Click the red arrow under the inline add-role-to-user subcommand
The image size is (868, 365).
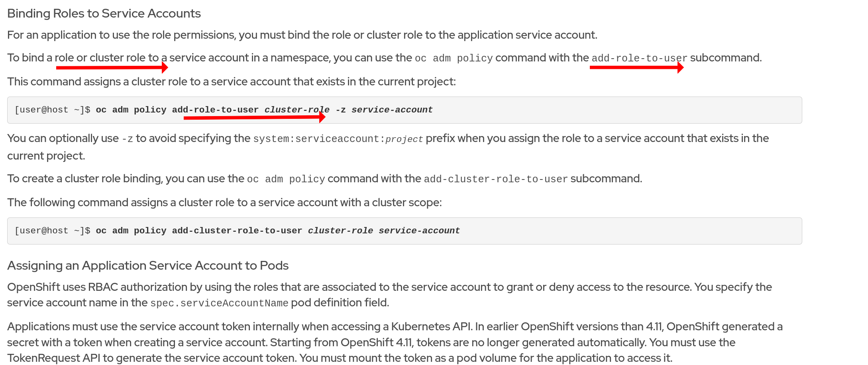tap(636, 67)
